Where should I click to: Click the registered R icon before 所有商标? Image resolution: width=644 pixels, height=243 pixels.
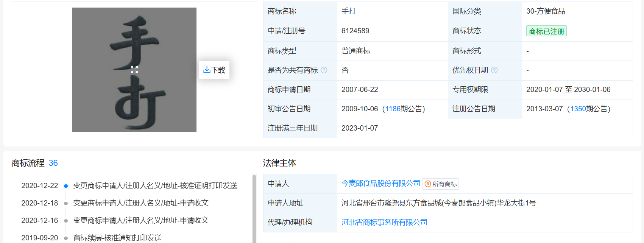428,184
